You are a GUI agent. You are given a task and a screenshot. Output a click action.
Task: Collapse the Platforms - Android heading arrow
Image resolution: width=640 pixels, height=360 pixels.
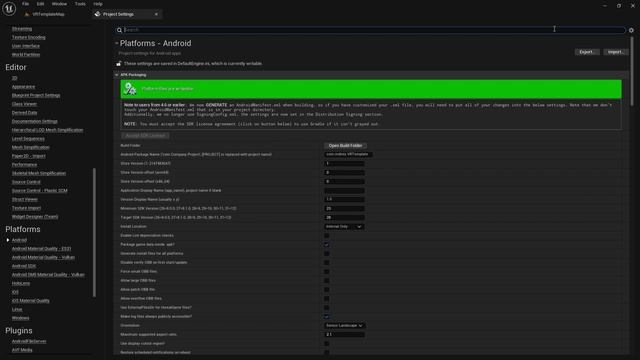(117, 43)
